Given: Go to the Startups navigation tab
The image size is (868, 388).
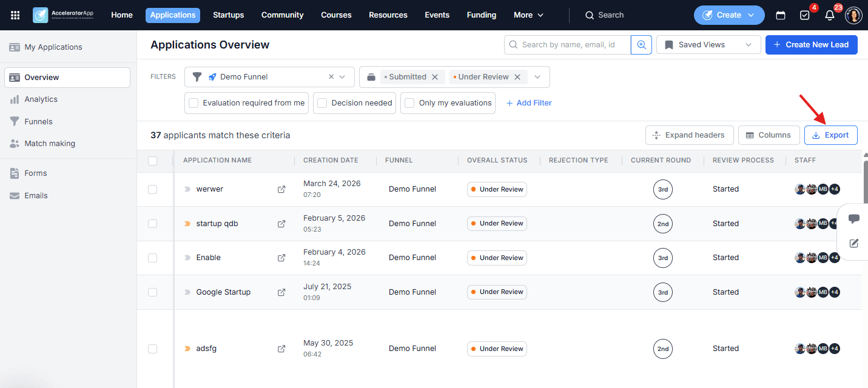Looking at the screenshot, I should [x=228, y=15].
